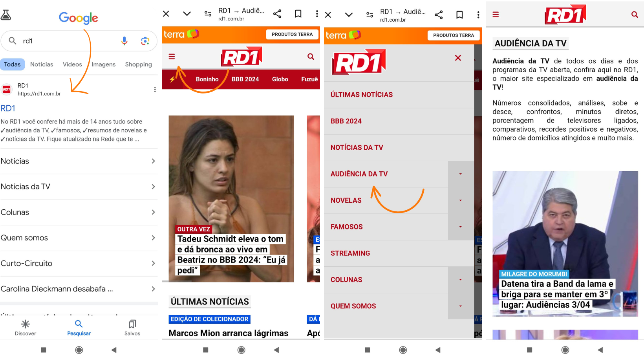
Task: Click RD1 logo on Audiência page
Action: (565, 15)
